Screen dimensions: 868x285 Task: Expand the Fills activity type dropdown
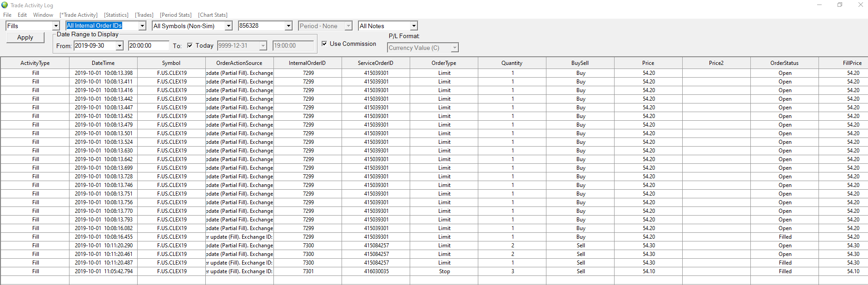click(x=56, y=26)
